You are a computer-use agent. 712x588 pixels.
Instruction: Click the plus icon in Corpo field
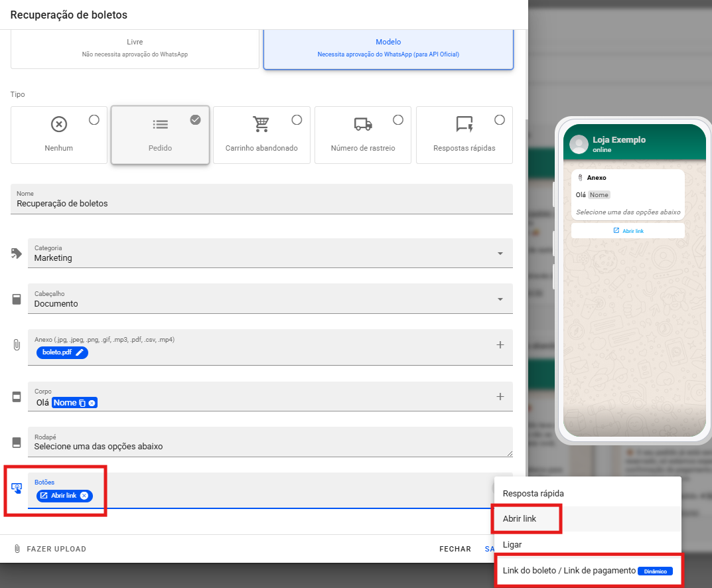(500, 397)
